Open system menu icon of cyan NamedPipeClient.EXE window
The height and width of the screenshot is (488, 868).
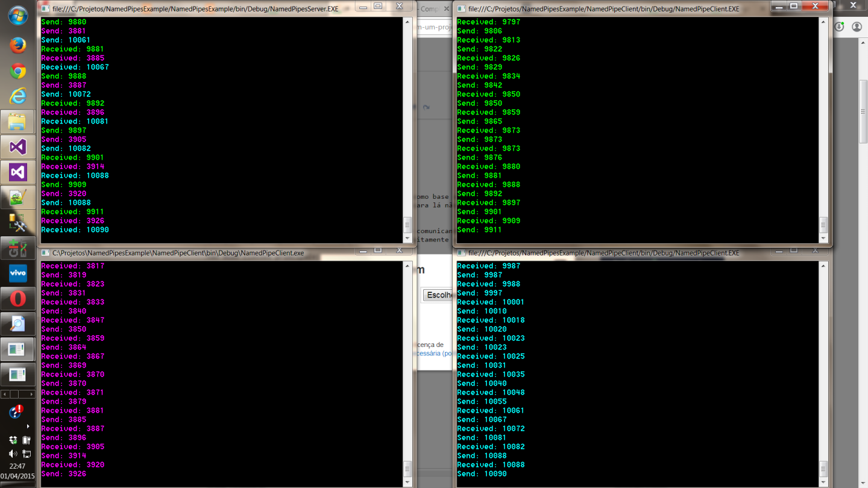pos(461,253)
